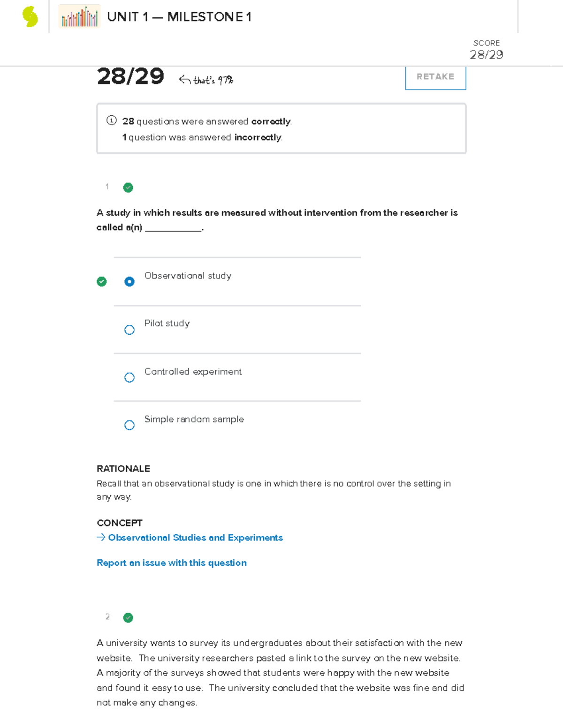The image size is (563, 728).
Task: Choose the Controlled experiment radio option
Action: pos(129,377)
